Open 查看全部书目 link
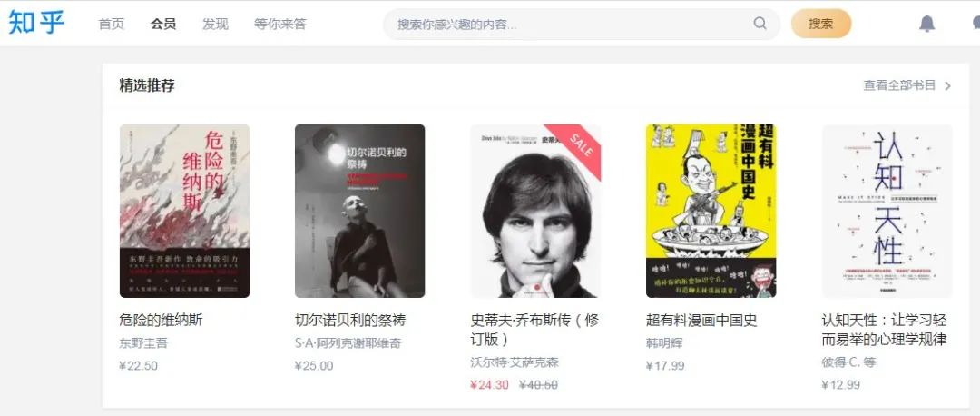The width and height of the screenshot is (980, 416). pyautogui.click(x=899, y=85)
